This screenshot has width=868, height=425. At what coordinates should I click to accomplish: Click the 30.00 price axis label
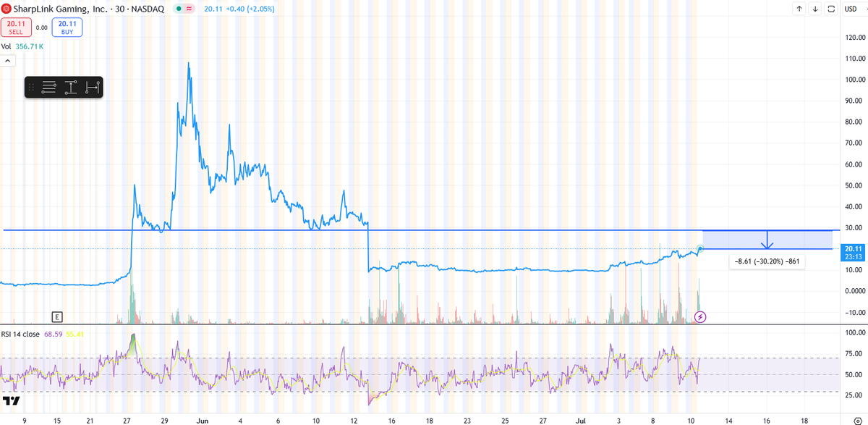(855, 227)
